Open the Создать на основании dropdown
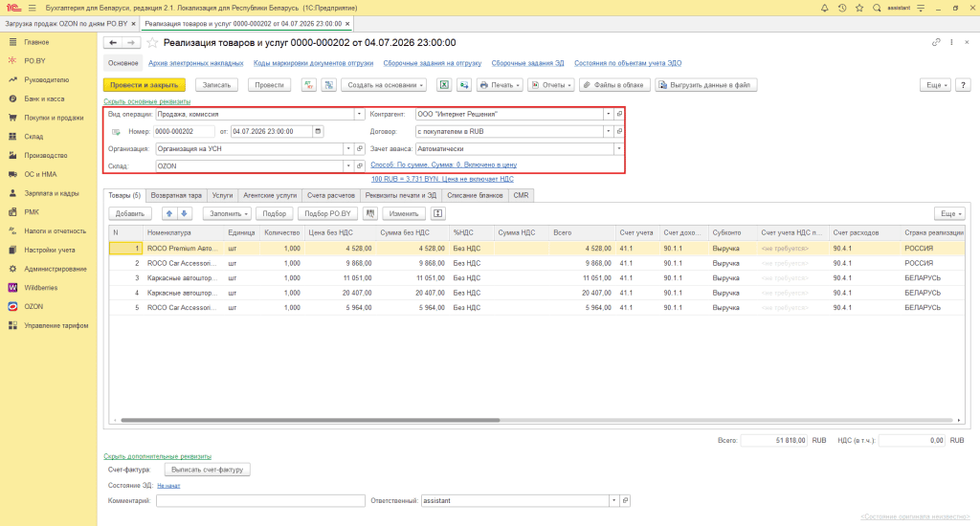 click(x=385, y=85)
